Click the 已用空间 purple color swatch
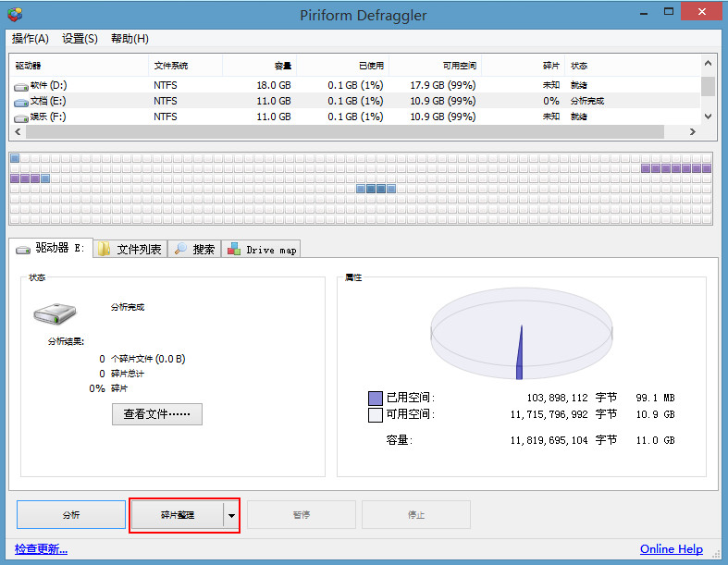 click(x=376, y=399)
